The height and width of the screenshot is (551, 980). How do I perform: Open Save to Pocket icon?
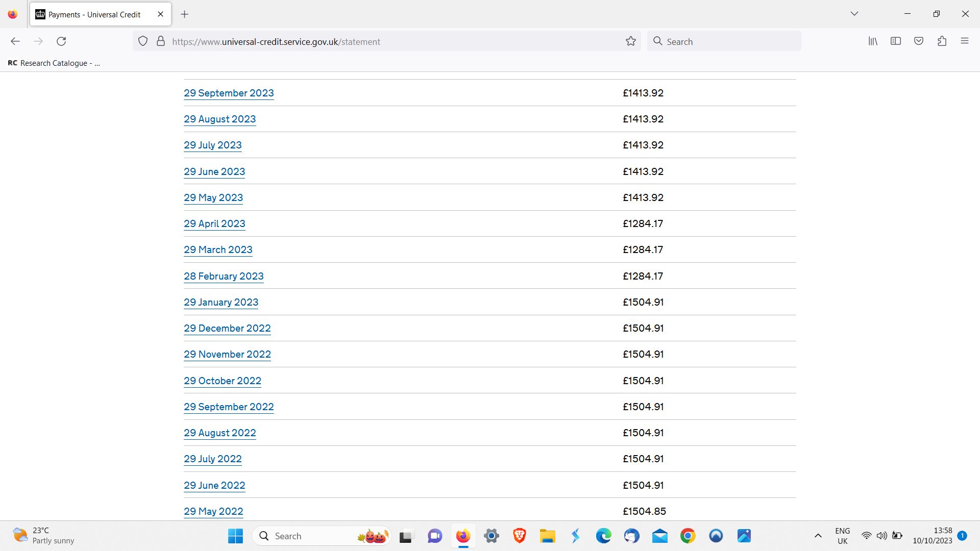tap(919, 41)
